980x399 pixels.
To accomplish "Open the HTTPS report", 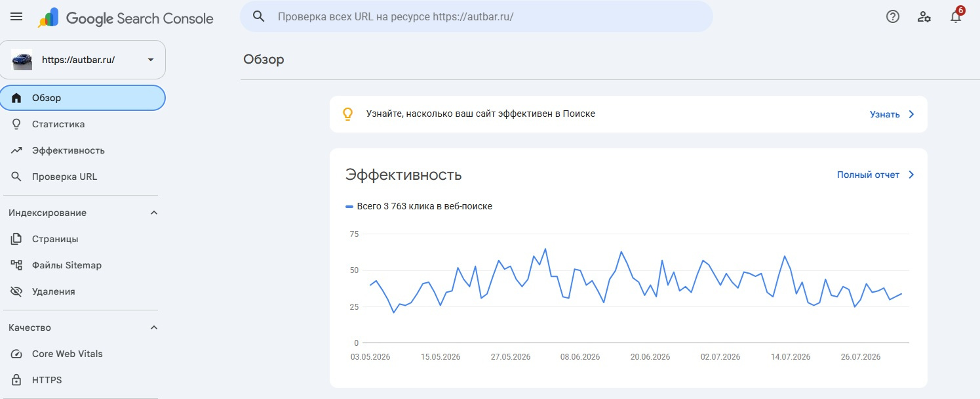I will point(83,380).
